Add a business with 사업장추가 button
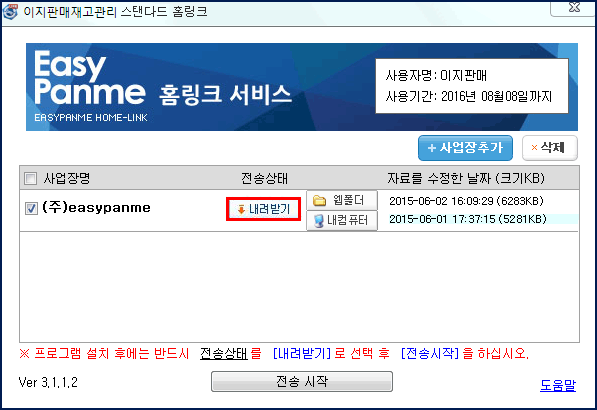This screenshot has height=410, width=597. (x=465, y=148)
